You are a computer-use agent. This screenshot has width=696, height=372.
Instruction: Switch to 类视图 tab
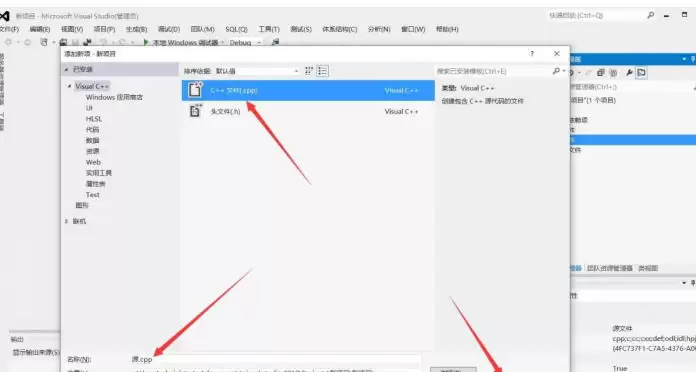(648, 269)
